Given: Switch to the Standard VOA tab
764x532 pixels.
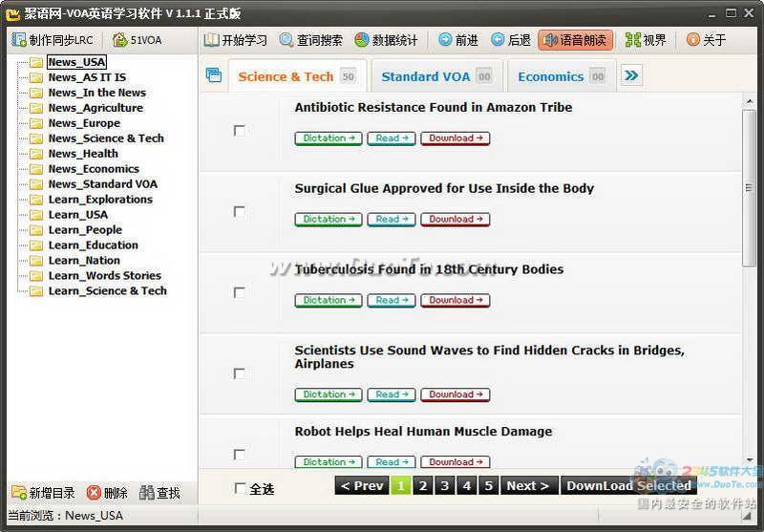Looking at the screenshot, I should [x=436, y=76].
